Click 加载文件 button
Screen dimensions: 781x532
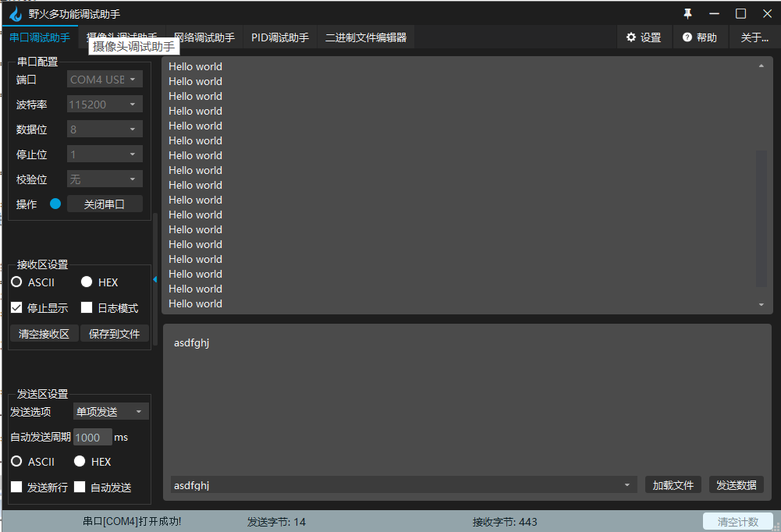(x=673, y=484)
